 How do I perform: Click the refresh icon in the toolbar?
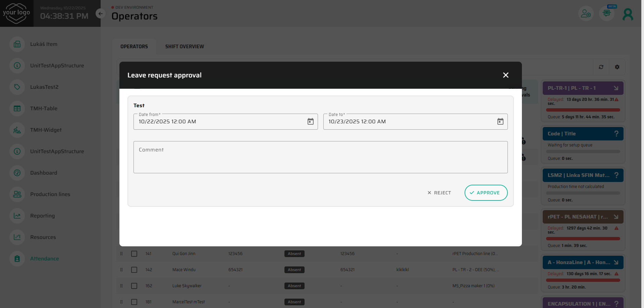click(x=601, y=67)
